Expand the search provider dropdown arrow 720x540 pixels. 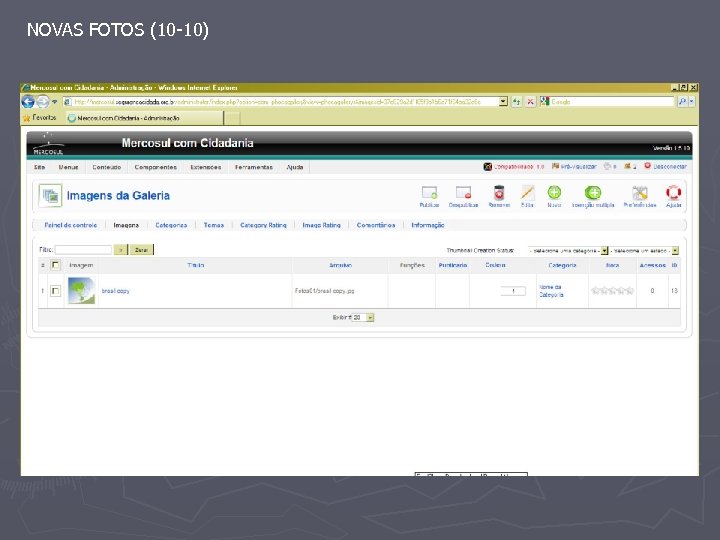coord(692,101)
